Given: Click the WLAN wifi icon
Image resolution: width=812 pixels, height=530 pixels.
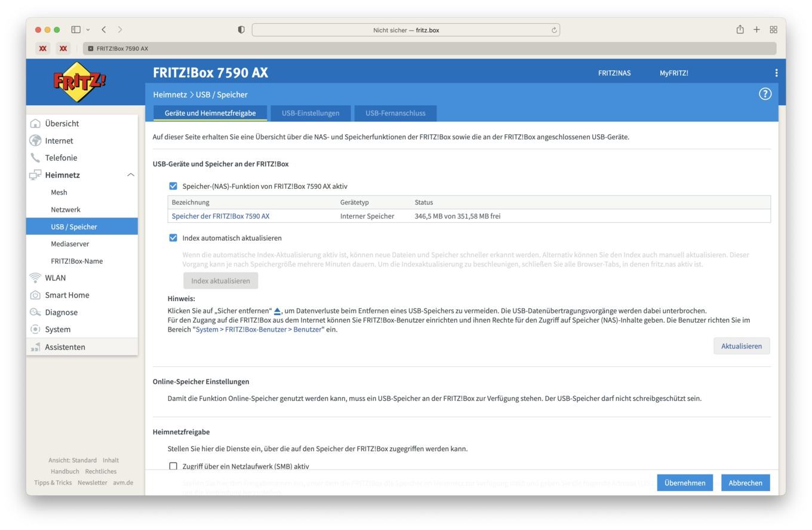Looking at the screenshot, I should coord(35,278).
